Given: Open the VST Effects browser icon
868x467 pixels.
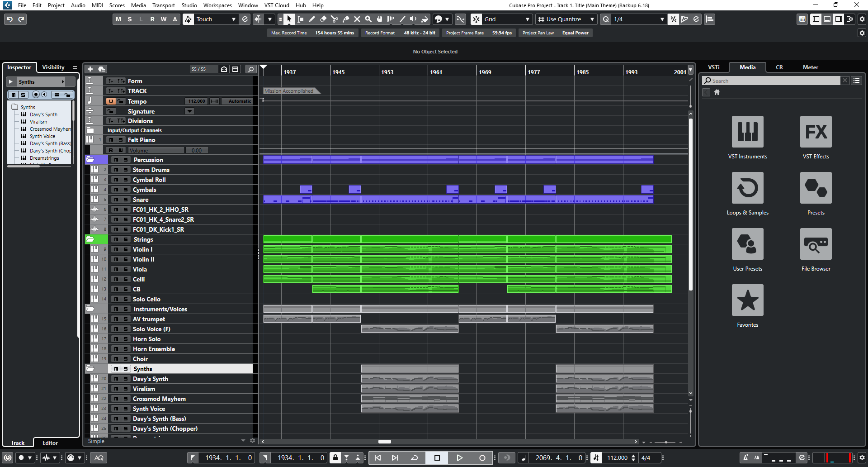Looking at the screenshot, I should click(x=816, y=132).
